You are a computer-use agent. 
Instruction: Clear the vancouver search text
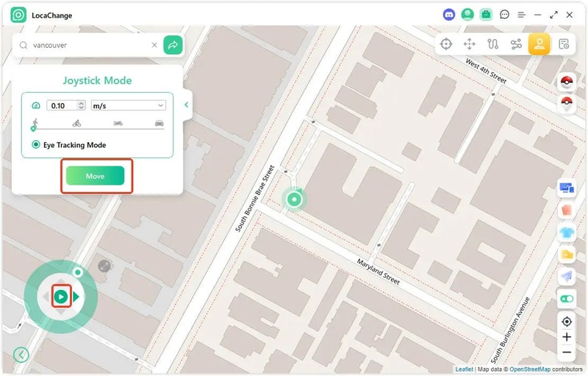pyautogui.click(x=154, y=45)
